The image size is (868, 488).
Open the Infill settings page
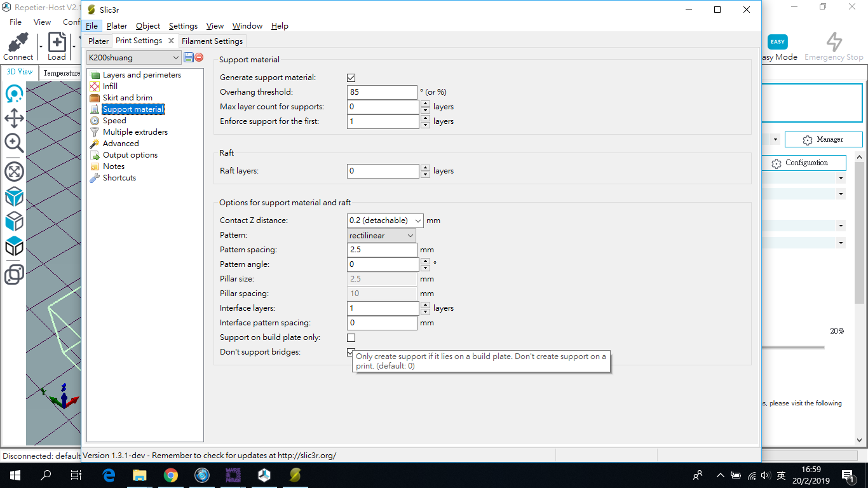pyautogui.click(x=110, y=86)
